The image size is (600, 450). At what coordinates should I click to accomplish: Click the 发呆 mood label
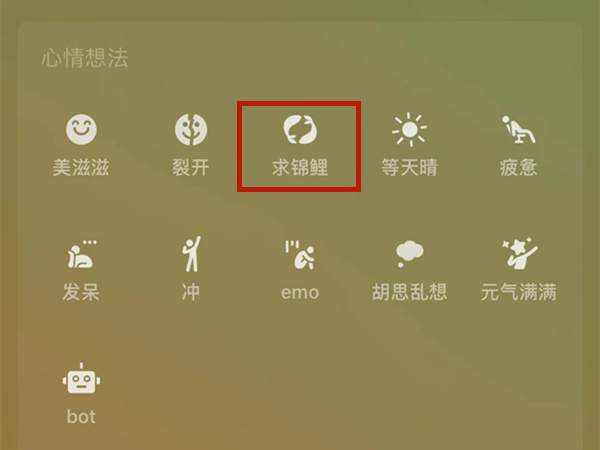click(81, 292)
